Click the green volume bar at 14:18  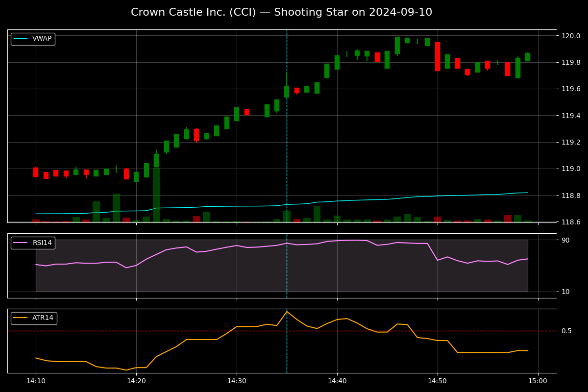pos(116,208)
